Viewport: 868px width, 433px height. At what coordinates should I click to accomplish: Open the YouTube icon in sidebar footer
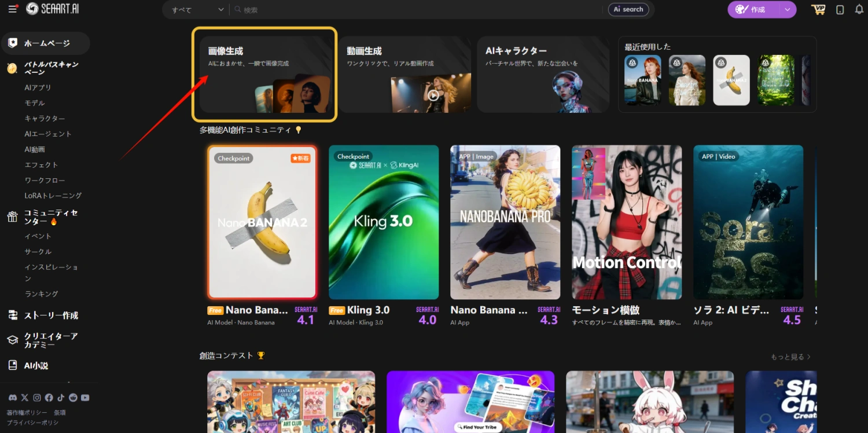(85, 398)
